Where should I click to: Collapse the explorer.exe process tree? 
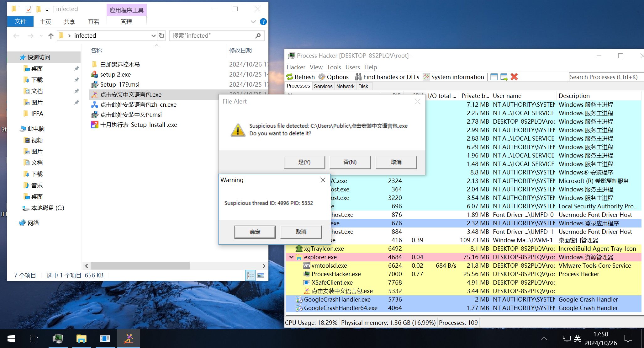[x=291, y=257]
